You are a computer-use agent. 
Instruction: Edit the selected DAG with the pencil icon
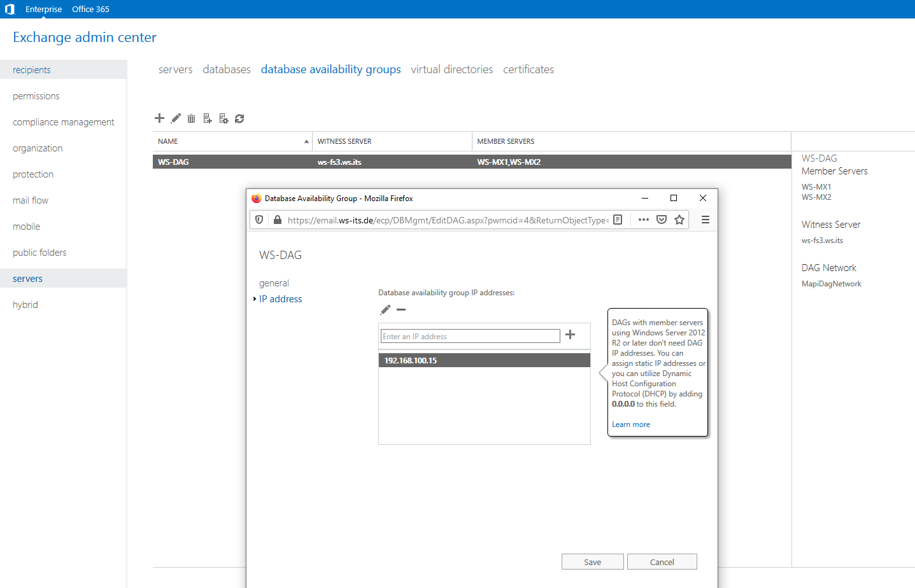[176, 118]
